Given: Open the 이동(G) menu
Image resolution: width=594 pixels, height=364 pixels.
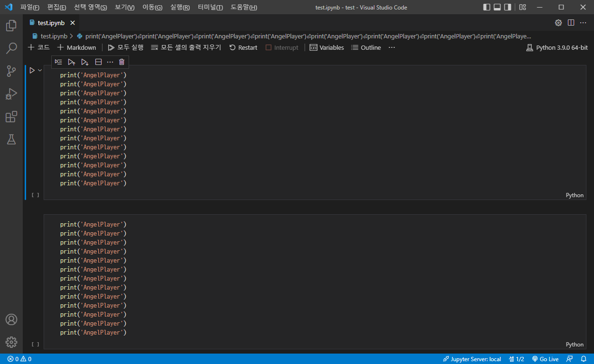Looking at the screenshot, I should [152, 7].
